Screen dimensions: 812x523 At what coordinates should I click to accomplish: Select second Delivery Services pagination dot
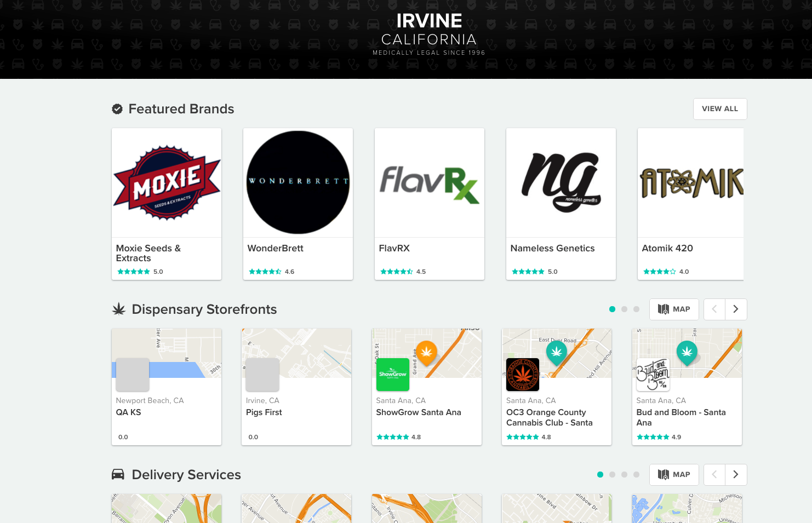point(612,475)
